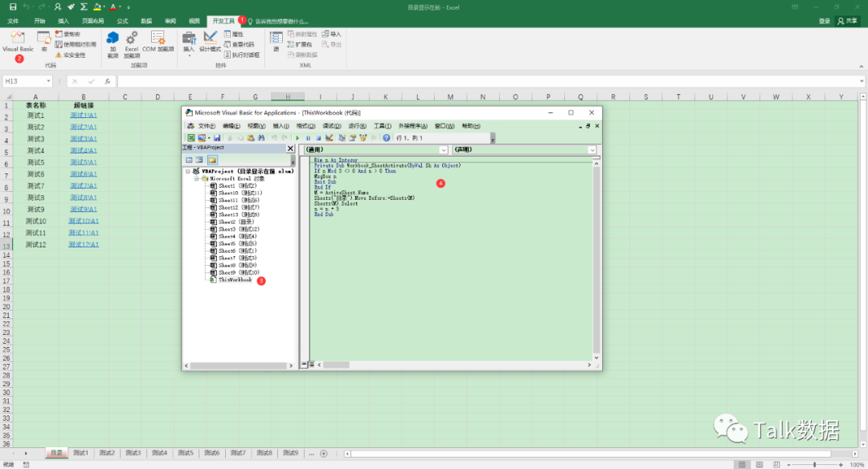This screenshot has width=868, height=469.
Task: Toggle Design Mode (设计模式) in ribbon
Action: click(x=210, y=42)
